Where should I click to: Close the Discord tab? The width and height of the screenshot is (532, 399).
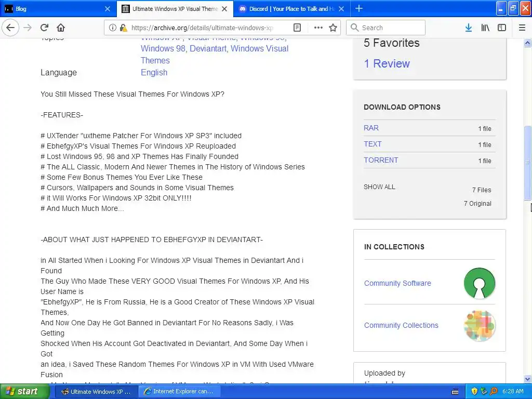[x=341, y=9]
